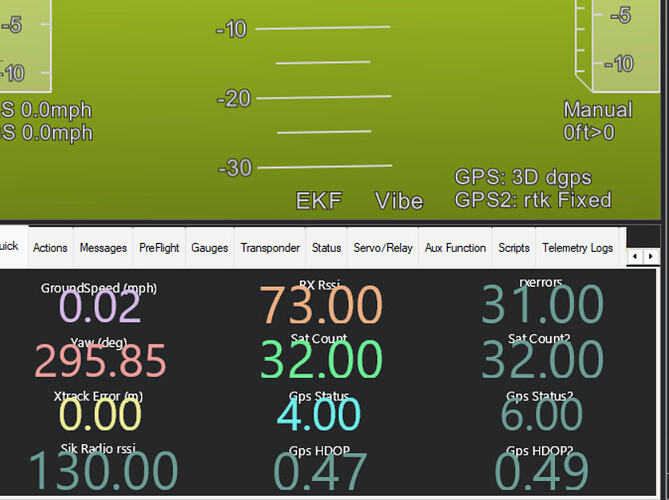669x500 pixels.
Task: Click the left tab scroll arrow
Action: point(634,257)
